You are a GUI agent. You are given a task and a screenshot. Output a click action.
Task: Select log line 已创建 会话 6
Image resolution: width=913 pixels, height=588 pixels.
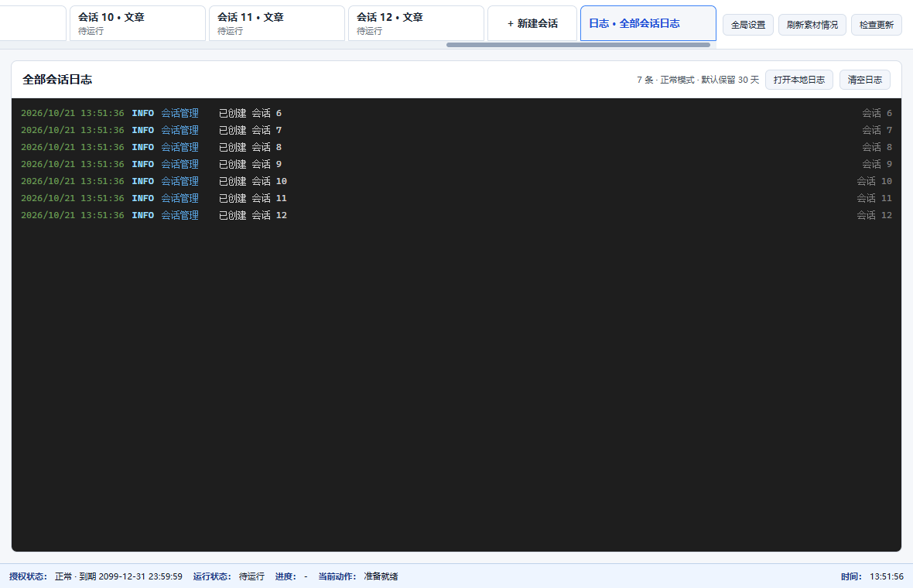coord(456,113)
